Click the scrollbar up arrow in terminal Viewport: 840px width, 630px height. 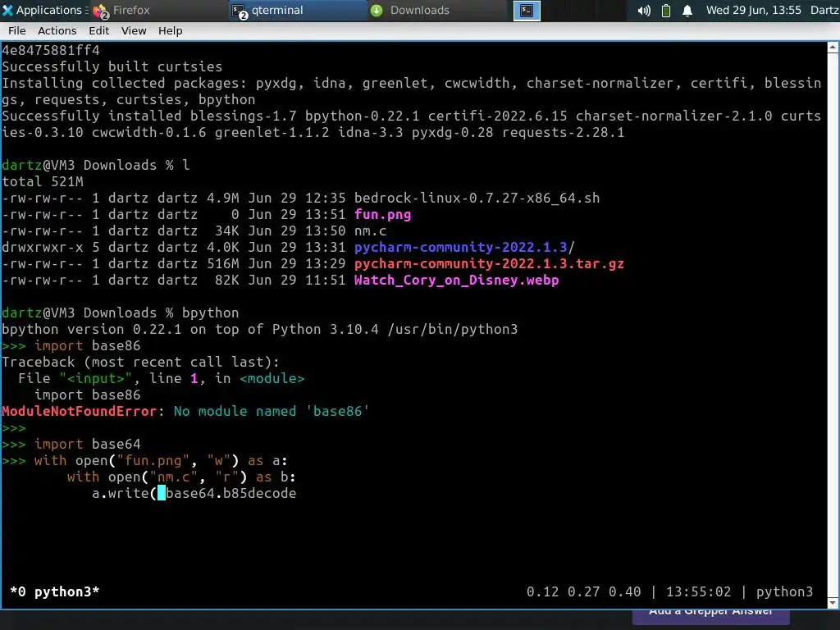(x=833, y=47)
